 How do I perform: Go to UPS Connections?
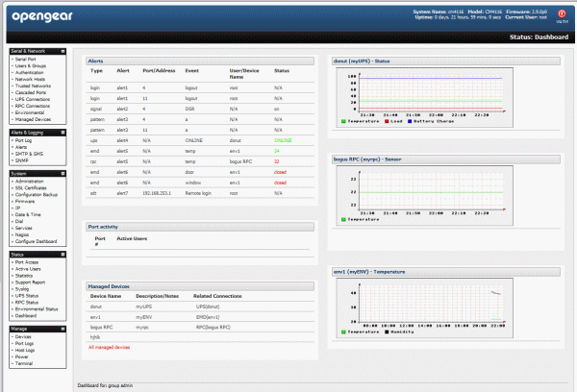point(33,99)
